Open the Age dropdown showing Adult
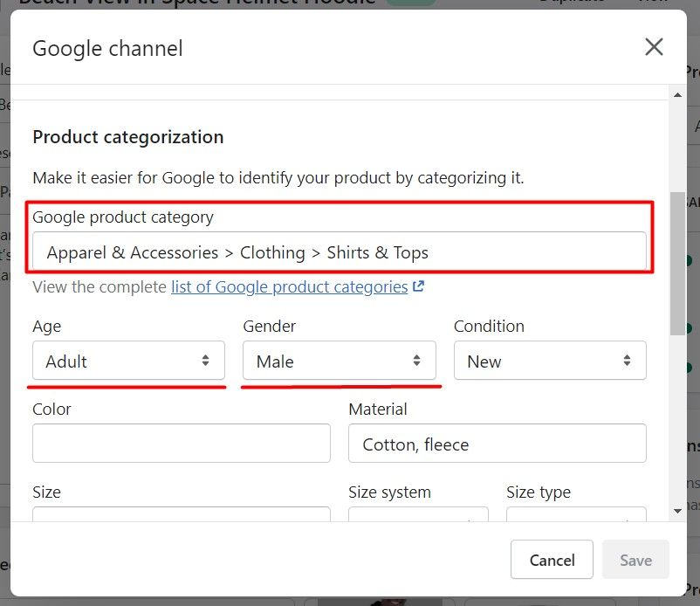 [x=128, y=361]
